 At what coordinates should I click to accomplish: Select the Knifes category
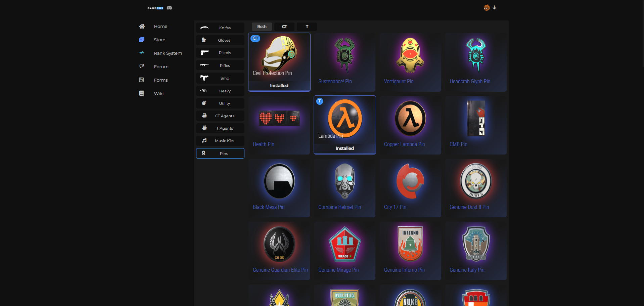pos(220,28)
